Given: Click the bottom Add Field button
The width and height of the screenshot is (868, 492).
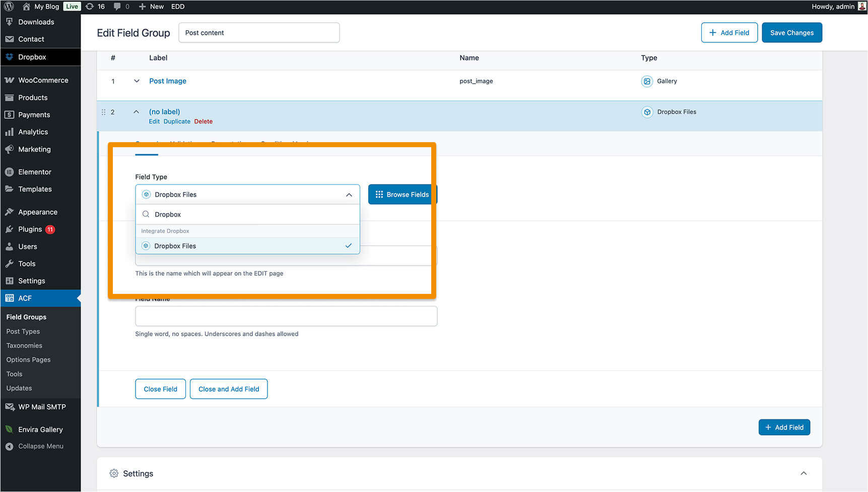Looking at the screenshot, I should click(x=784, y=427).
